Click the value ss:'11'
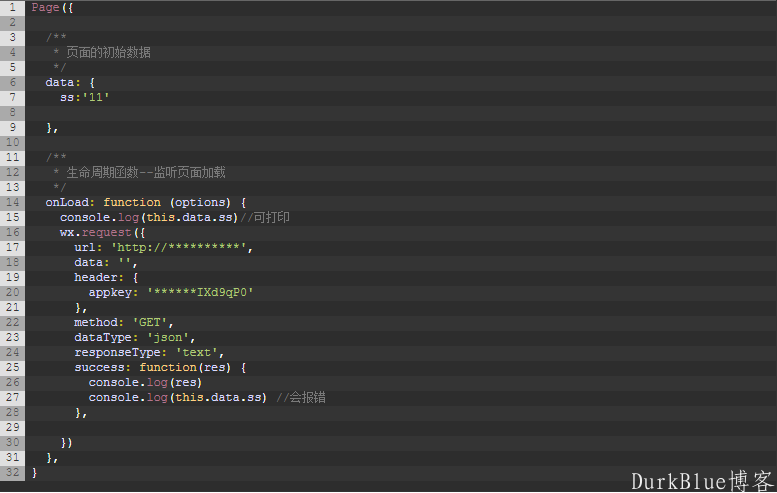Screen dimensions: 777x493 tap(85, 98)
